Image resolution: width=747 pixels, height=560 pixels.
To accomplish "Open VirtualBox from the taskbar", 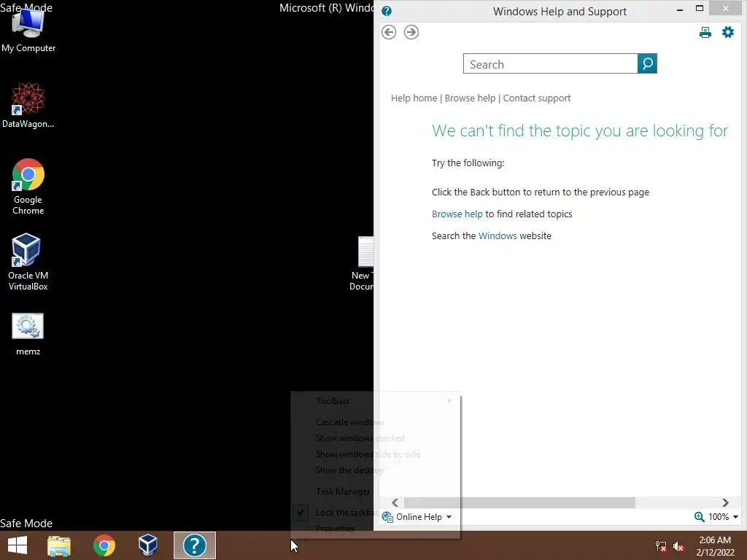I will pyautogui.click(x=148, y=545).
